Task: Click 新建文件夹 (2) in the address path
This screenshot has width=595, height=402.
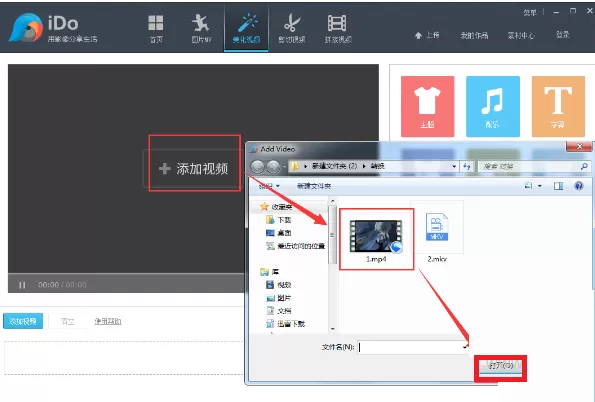Action: (334, 166)
